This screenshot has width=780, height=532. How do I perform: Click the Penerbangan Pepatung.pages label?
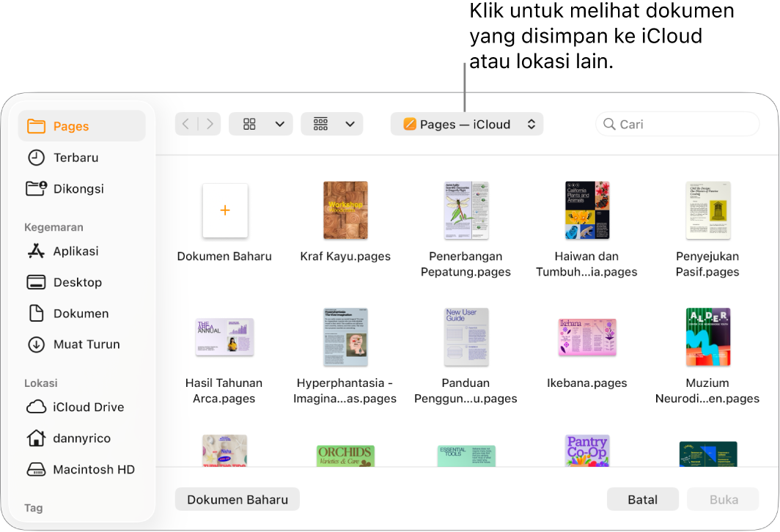click(x=466, y=264)
